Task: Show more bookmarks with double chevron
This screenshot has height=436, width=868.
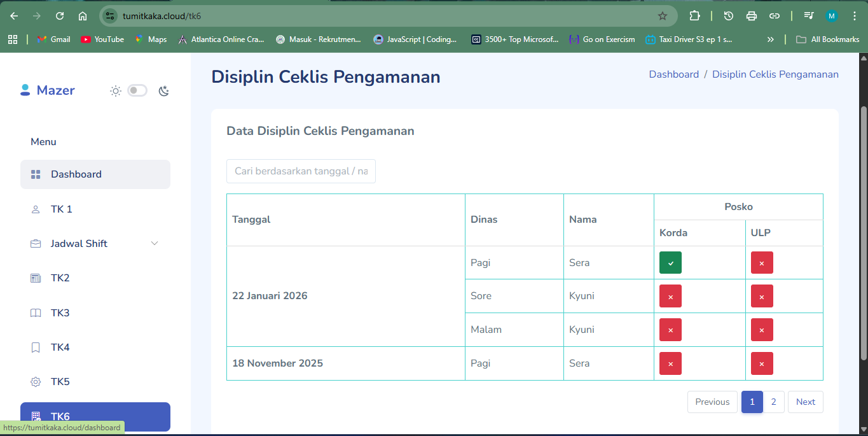Action: click(771, 39)
